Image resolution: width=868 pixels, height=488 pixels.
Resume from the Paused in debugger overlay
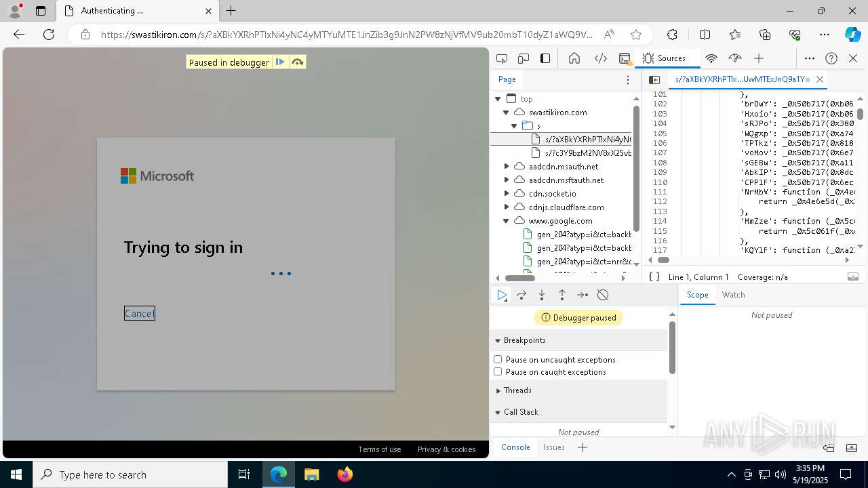[280, 62]
